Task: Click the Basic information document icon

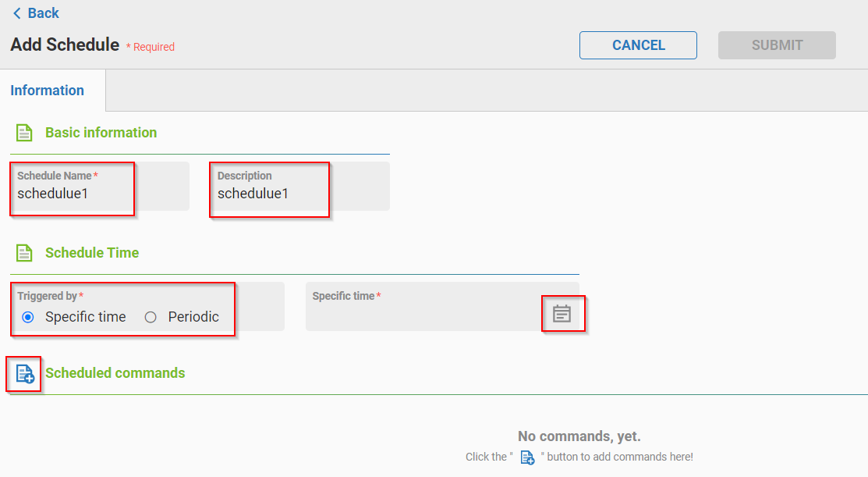Action: pos(24,133)
